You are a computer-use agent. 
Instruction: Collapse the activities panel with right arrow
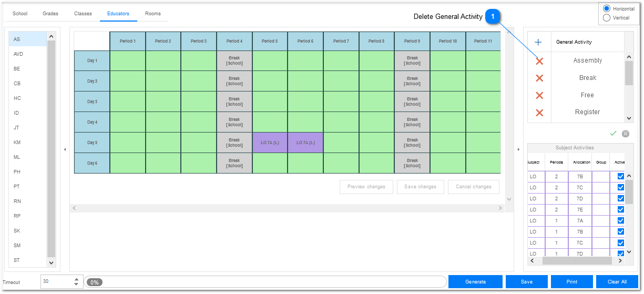coord(519,150)
